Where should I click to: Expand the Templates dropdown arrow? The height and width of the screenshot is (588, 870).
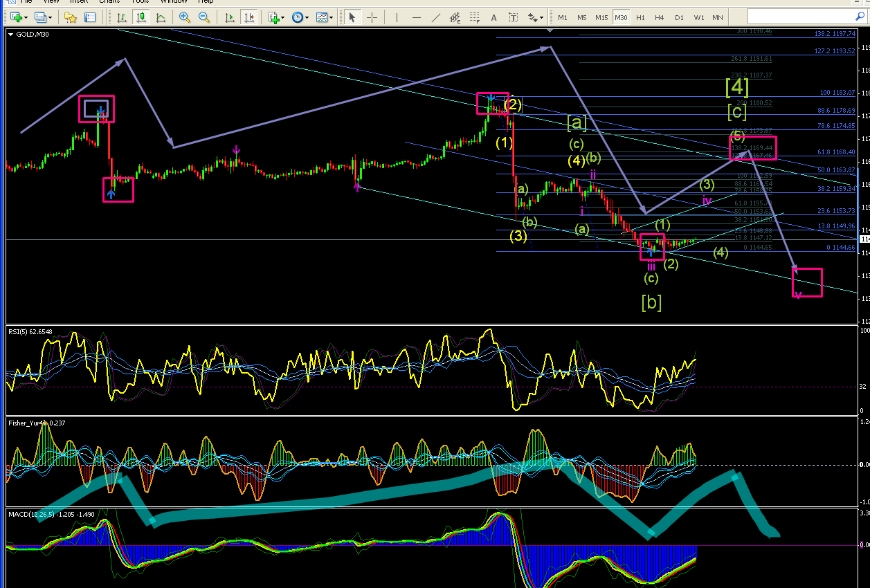pyautogui.click(x=332, y=17)
